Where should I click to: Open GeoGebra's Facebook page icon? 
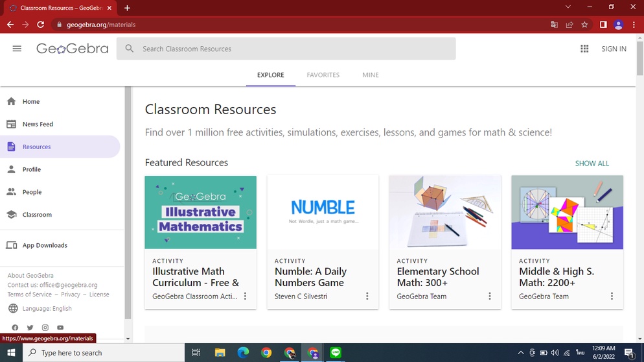15,328
